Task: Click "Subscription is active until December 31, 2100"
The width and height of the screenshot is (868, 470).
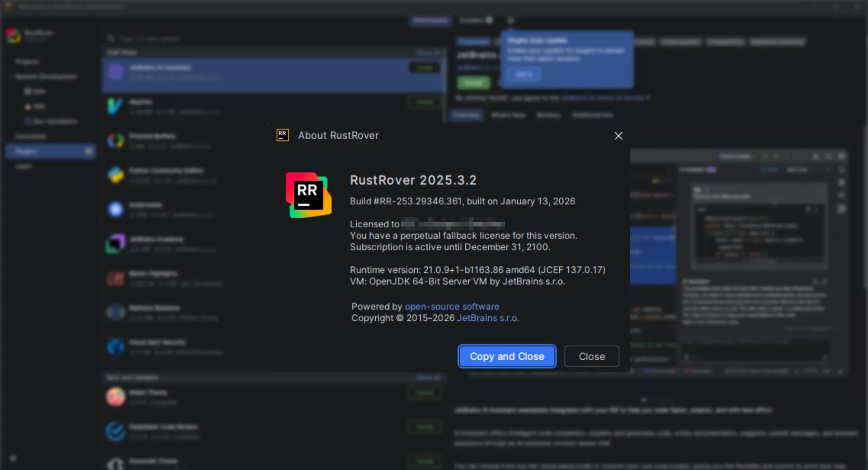Action: [450, 247]
